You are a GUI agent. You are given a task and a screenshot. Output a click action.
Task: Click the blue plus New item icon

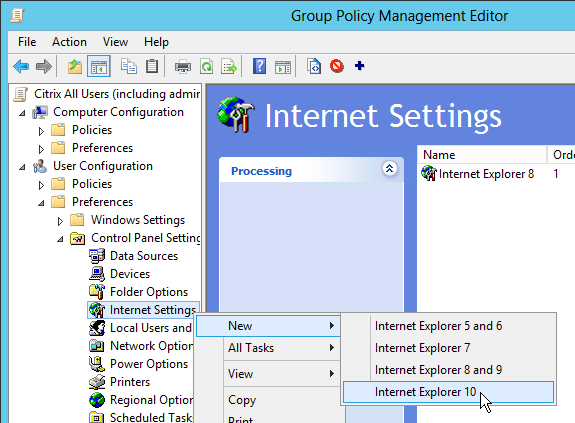(x=359, y=66)
